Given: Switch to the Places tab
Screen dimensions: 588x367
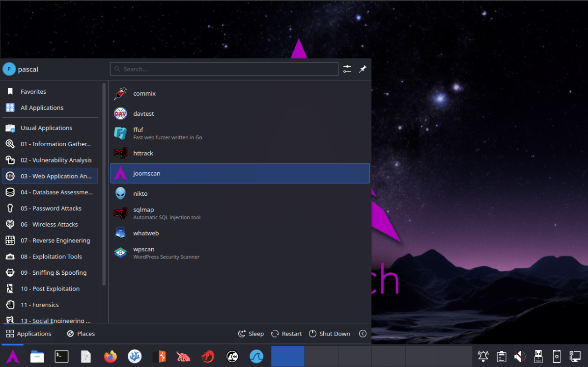Looking at the screenshot, I should [81, 334].
